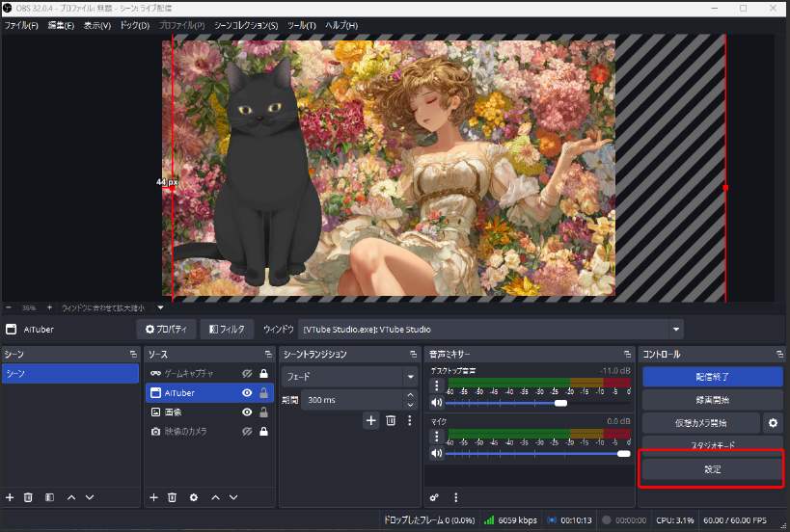This screenshot has height=532, width=790.
Task: Open advanced audio properties gears icon in the mixer
Action: point(434,497)
